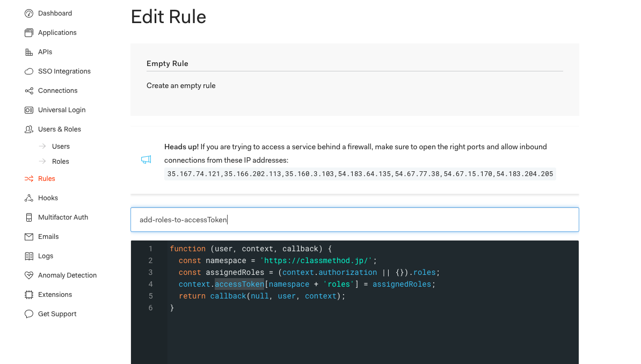The image size is (641, 364).
Task: Focus the rule name input field
Action: pyautogui.click(x=355, y=220)
